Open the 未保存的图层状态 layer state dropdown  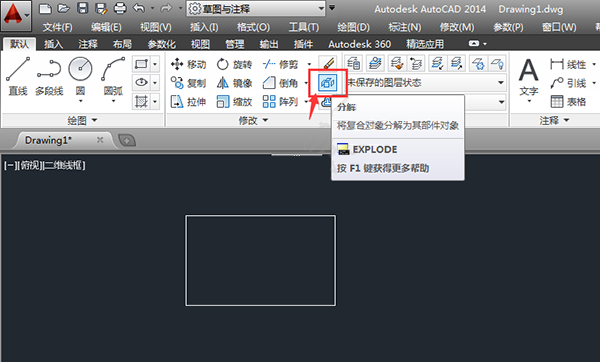tap(425, 83)
